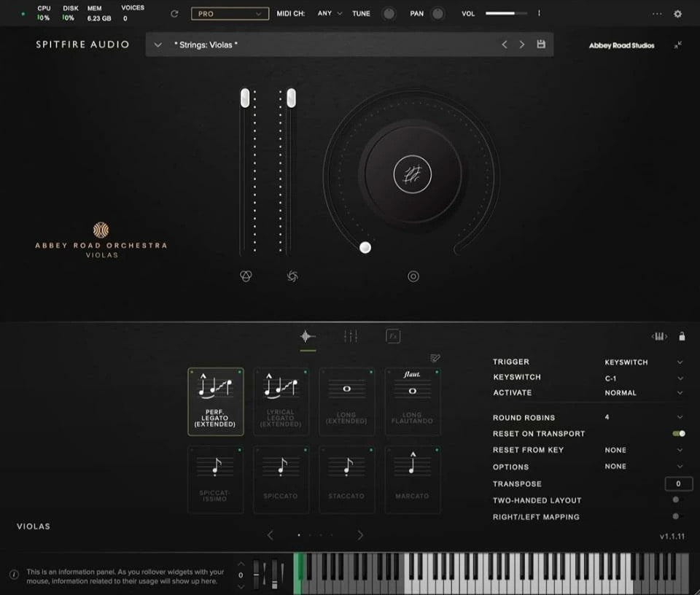Toggle Reset on Transport switch
Image resolution: width=700 pixels, height=595 pixels.
(679, 434)
